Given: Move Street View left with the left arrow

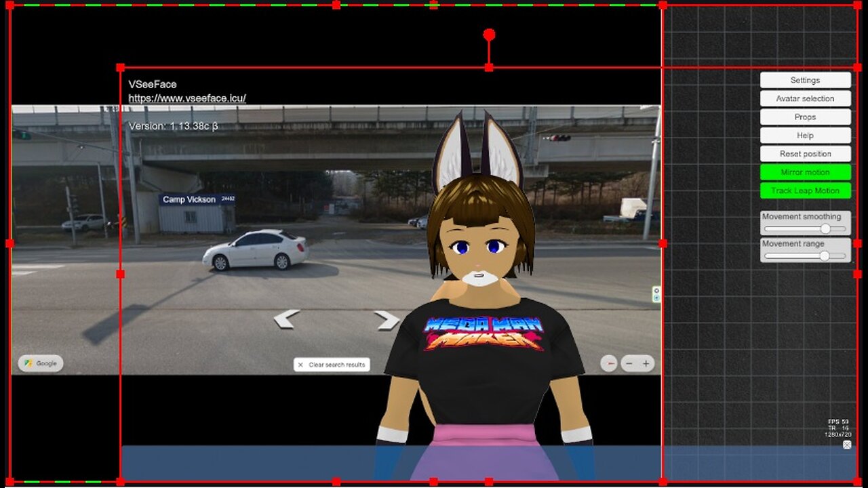Looking at the screenshot, I should [286, 319].
